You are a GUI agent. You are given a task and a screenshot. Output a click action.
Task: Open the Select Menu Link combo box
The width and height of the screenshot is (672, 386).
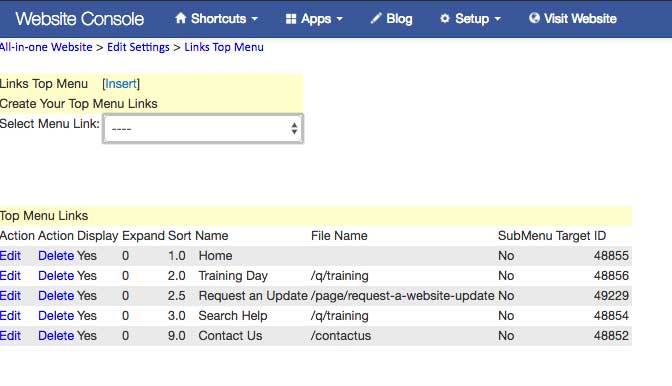pos(203,129)
